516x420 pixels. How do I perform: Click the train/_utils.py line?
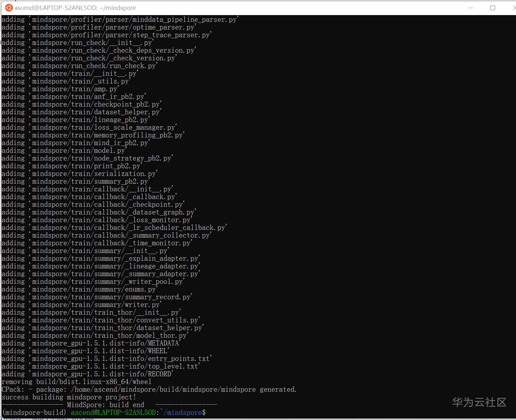[66, 81]
